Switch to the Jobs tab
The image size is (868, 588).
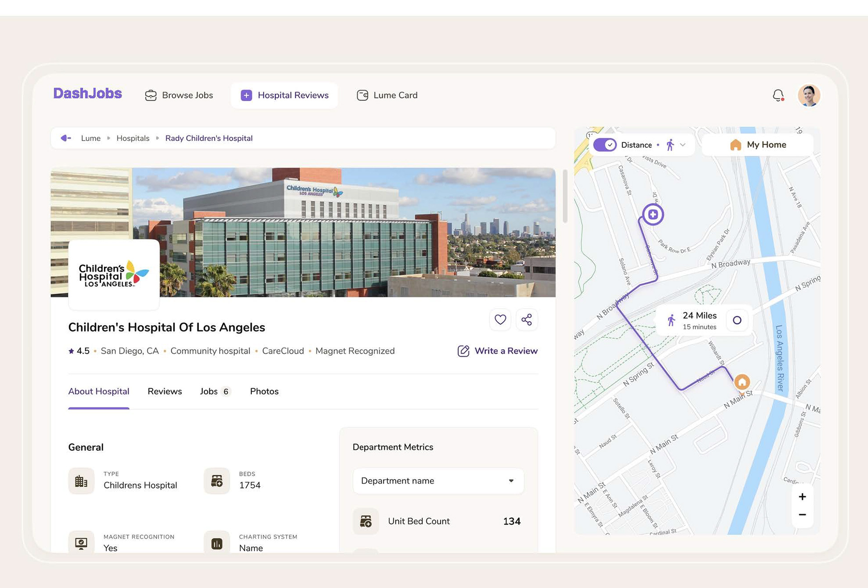(215, 391)
